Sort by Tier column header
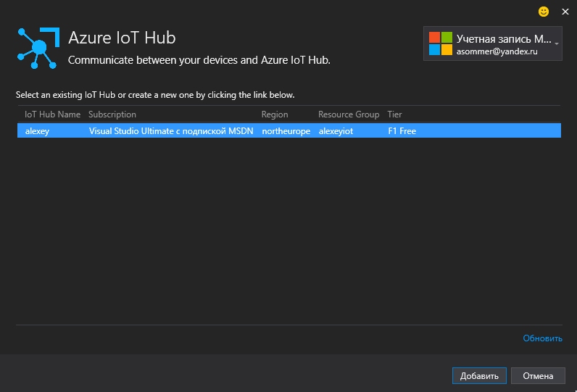Viewport: 577px width, 392px height. (x=394, y=114)
